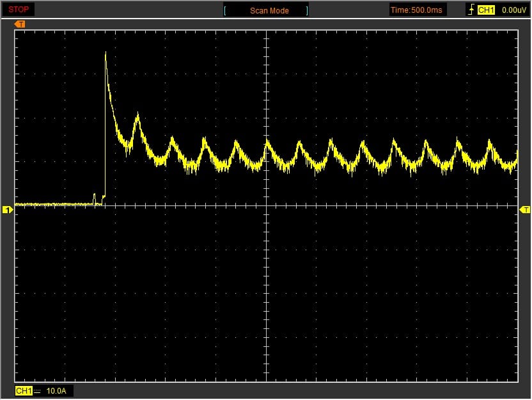Click the 0.00uV trigger level readout
The width and height of the screenshot is (532, 400).
513,10
